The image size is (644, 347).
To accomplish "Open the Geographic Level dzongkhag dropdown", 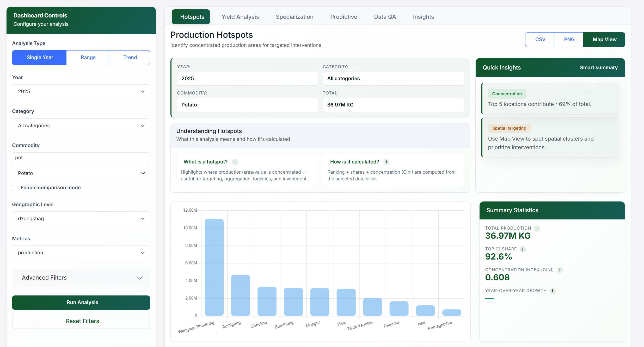I will (81, 219).
